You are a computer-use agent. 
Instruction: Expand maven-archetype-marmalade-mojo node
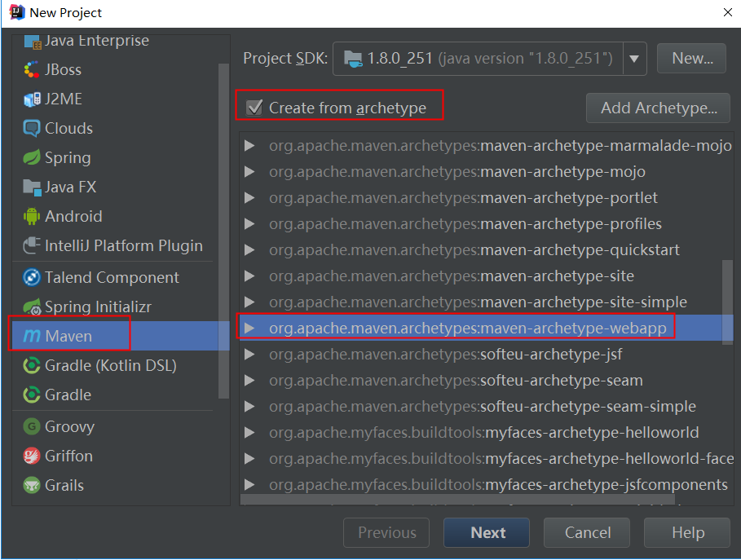pyautogui.click(x=249, y=146)
